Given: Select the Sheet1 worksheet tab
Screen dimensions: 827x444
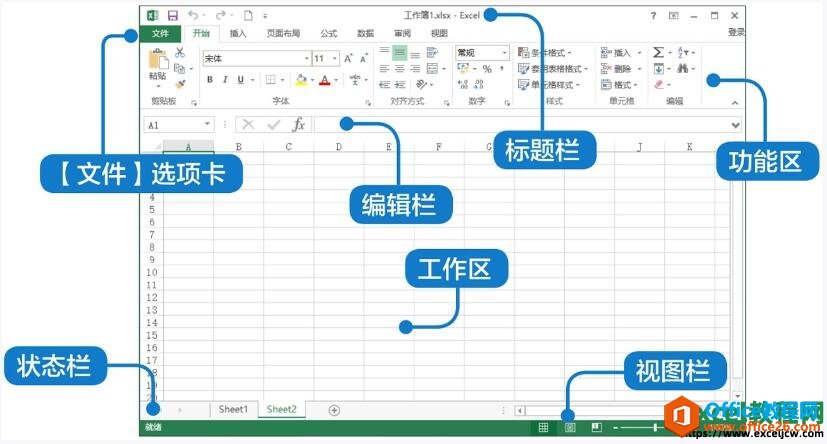Looking at the screenshot, I should click(233, 410).
